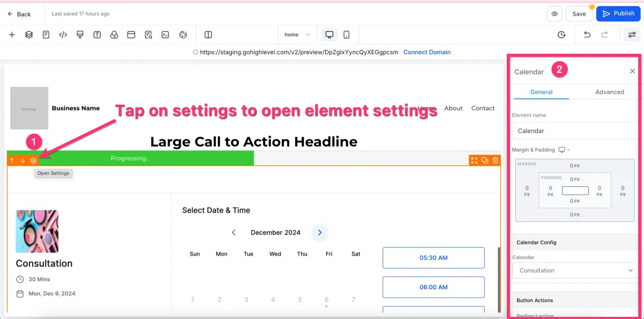Image resolution: width=644 pixels, height=319 pixels.
Task: Undo the last change
Action: (x=587, y=35)
